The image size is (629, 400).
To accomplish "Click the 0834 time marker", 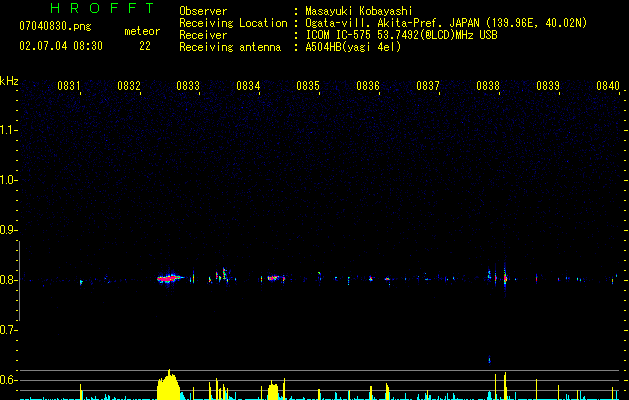I will coord(248,86).
